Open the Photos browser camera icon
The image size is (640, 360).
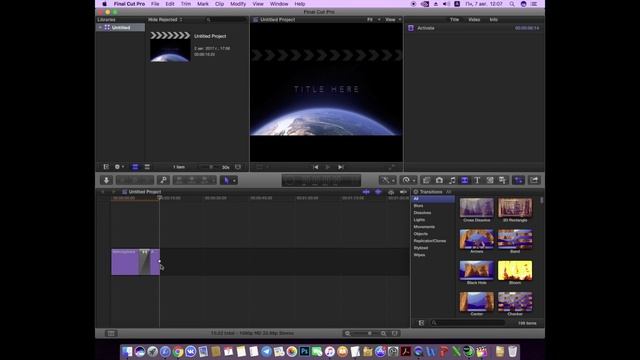[439, 180]
